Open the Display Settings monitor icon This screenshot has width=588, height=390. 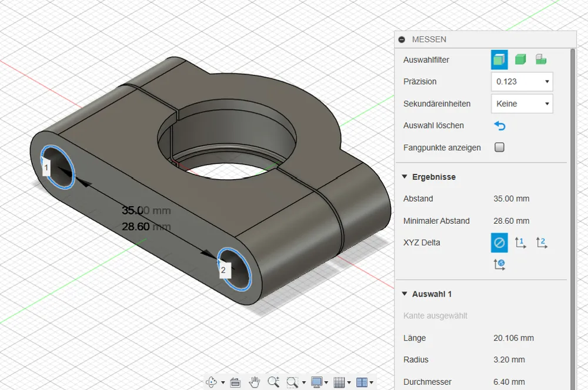[x=316, y=382]
